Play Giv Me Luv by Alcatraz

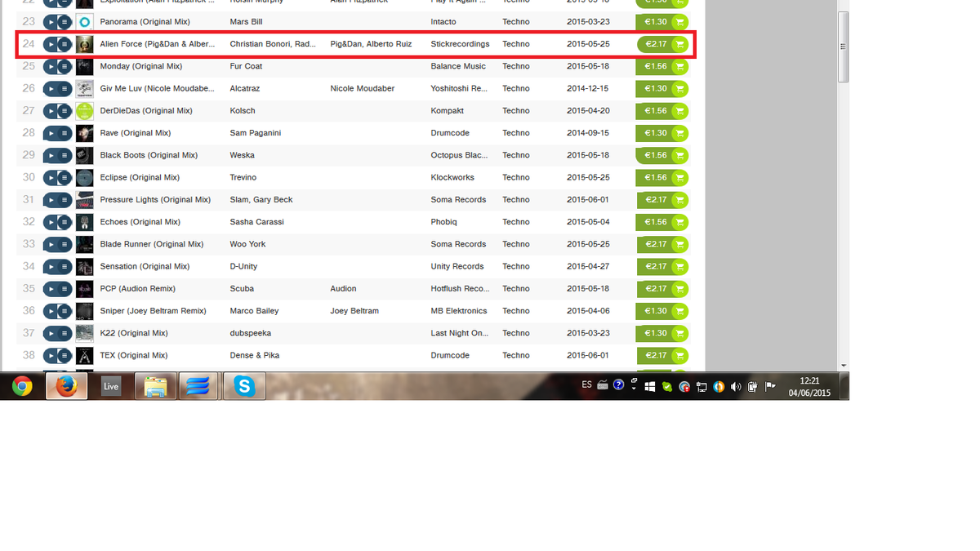point(51,88)
